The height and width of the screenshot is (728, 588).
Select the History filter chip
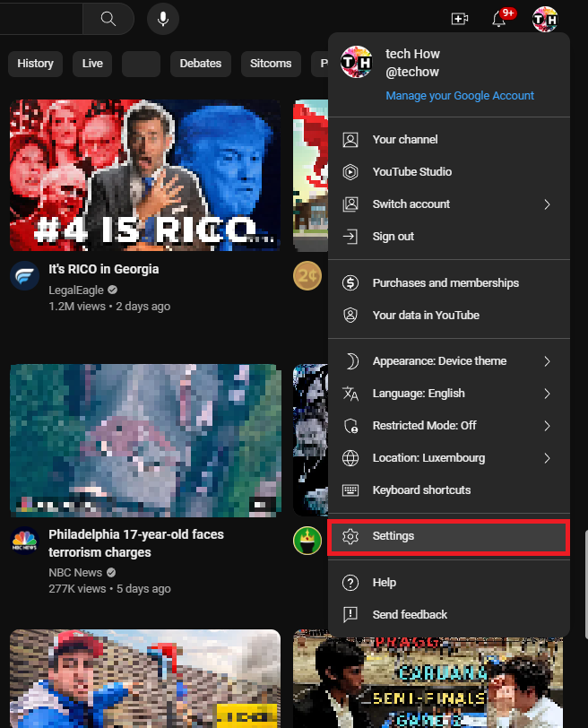35,64
